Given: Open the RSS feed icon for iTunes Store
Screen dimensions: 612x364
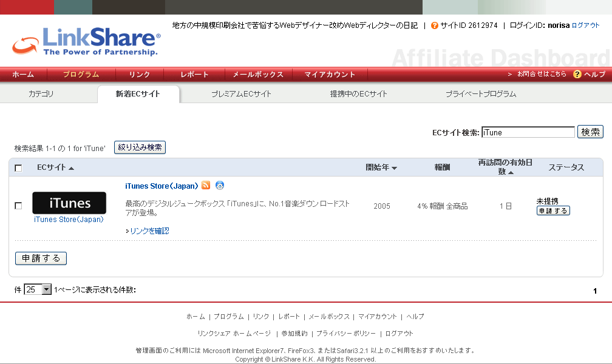Looking at the screenshot, I should (x=206, y=185).
